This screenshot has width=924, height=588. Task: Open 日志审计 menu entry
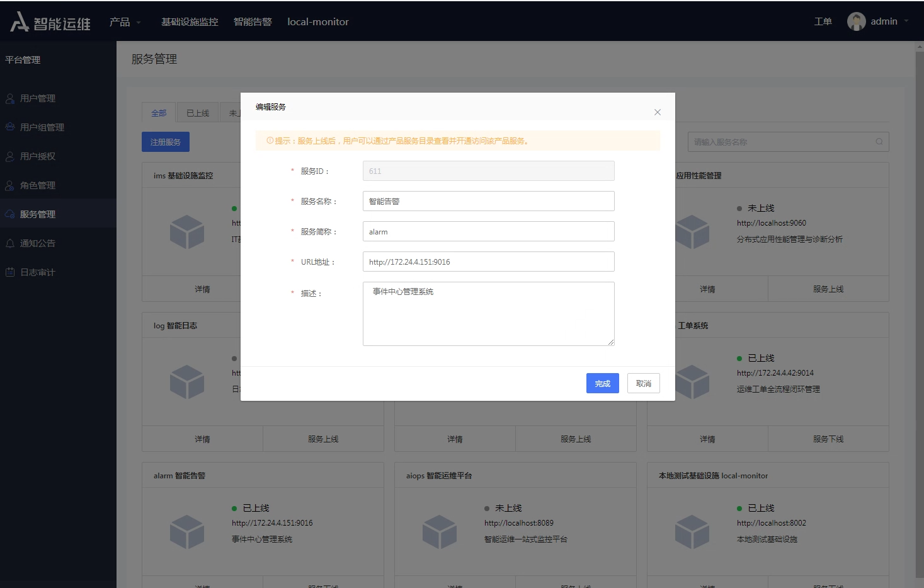click(x=58, y=272)
